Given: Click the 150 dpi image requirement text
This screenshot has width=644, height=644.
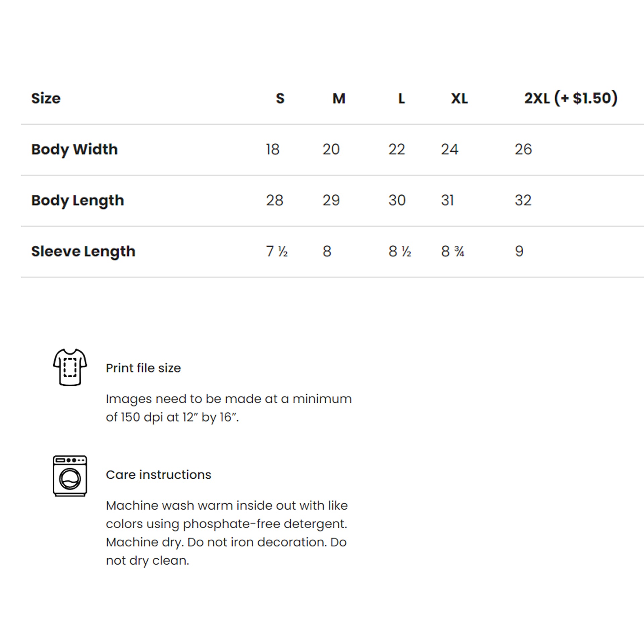Looking at the screenshot, I should [229, 408].
